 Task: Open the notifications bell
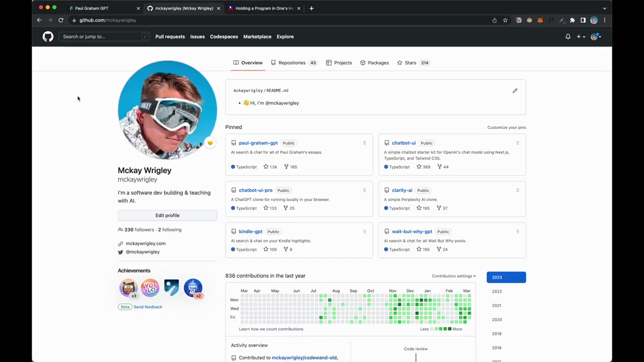(568, 37)
